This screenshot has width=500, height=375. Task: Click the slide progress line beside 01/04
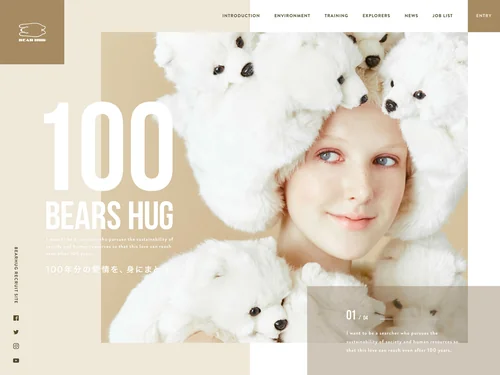(411, 319)
